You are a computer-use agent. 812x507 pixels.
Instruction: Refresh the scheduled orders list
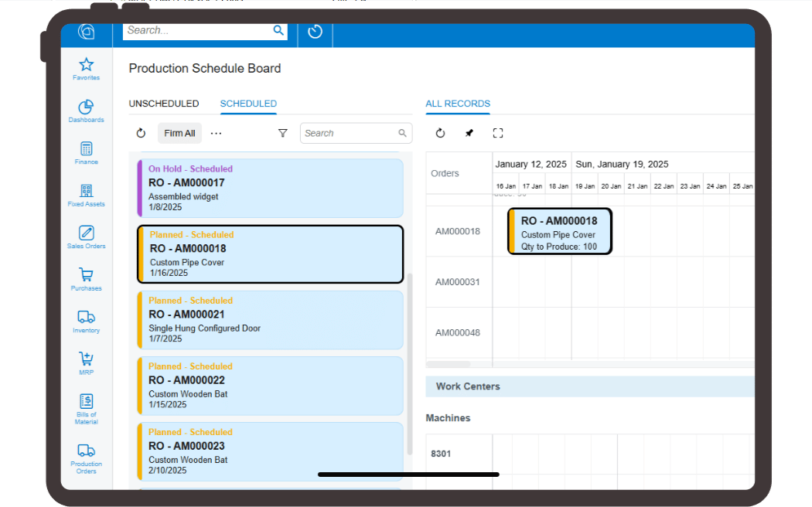coord(141,133)
